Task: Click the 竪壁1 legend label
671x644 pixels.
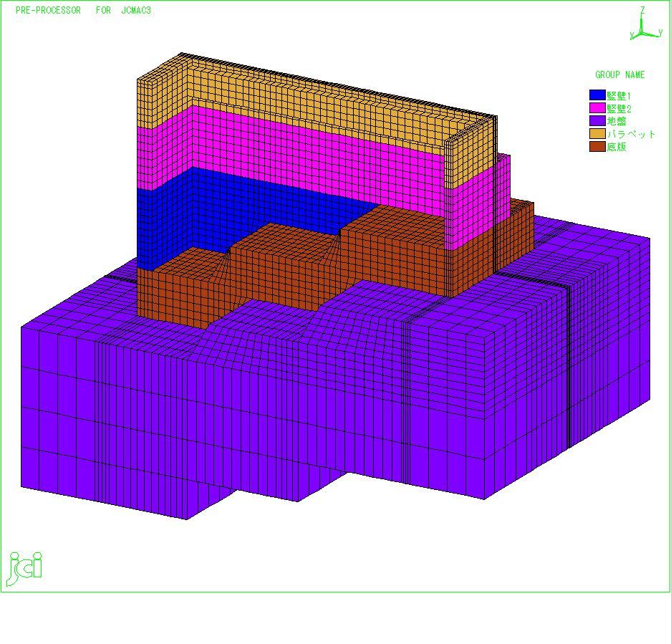Action: (x=619, y=95)
